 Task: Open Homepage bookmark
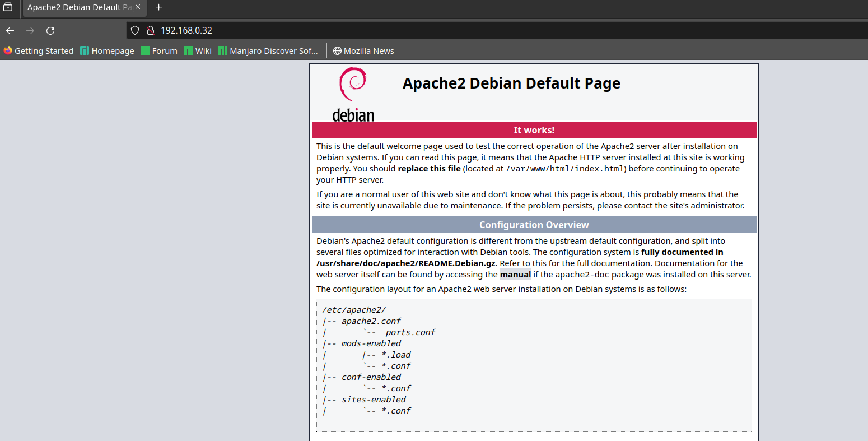(x=108, y=50)
